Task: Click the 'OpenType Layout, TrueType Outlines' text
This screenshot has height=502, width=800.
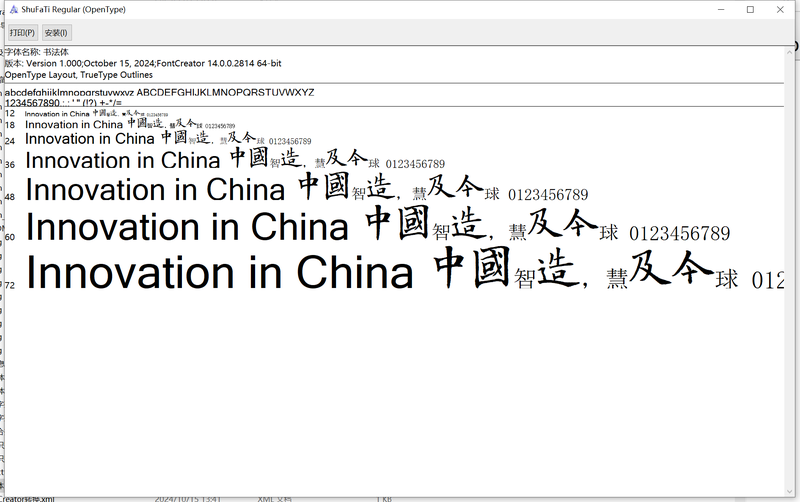Action: 79,75
